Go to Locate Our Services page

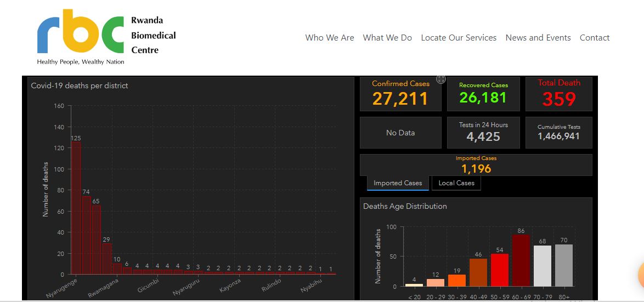459,38
